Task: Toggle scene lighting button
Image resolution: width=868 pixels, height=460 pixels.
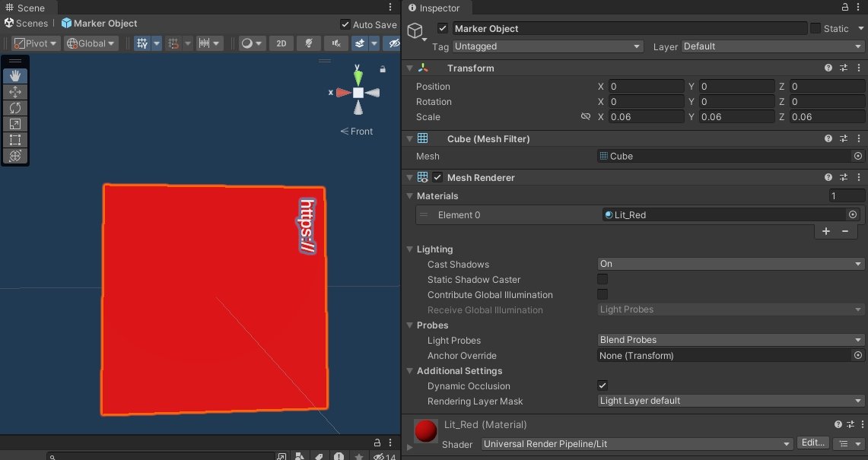Action: (309, 43)
